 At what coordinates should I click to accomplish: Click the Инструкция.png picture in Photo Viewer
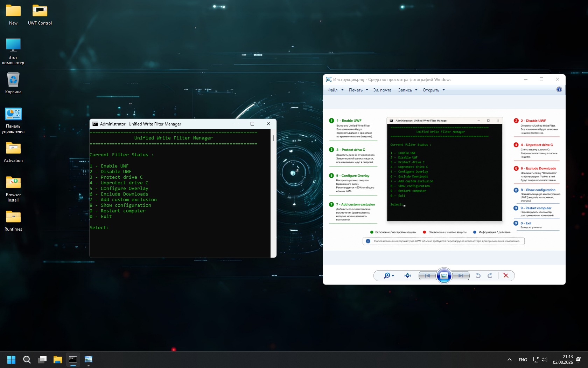(x=444, y=180)
